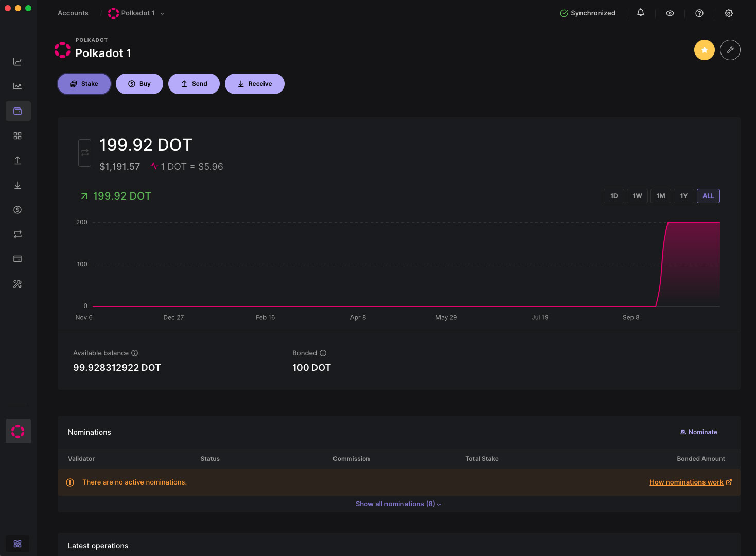Click the 199.92 DOT balance heading
This screenshot has width=756, height=556.
point(146,145)
